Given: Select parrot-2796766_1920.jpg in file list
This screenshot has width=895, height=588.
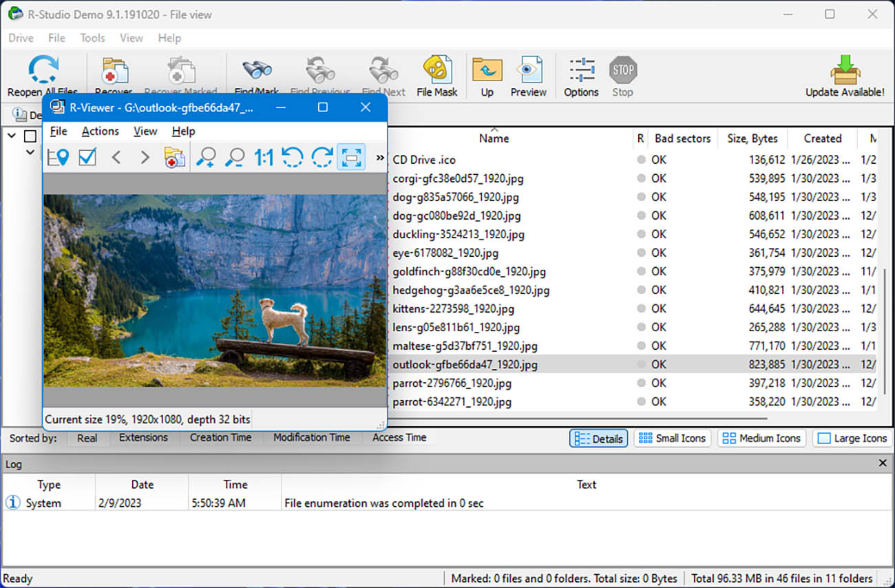Looking at the screenshot, I should coord(452,383).
